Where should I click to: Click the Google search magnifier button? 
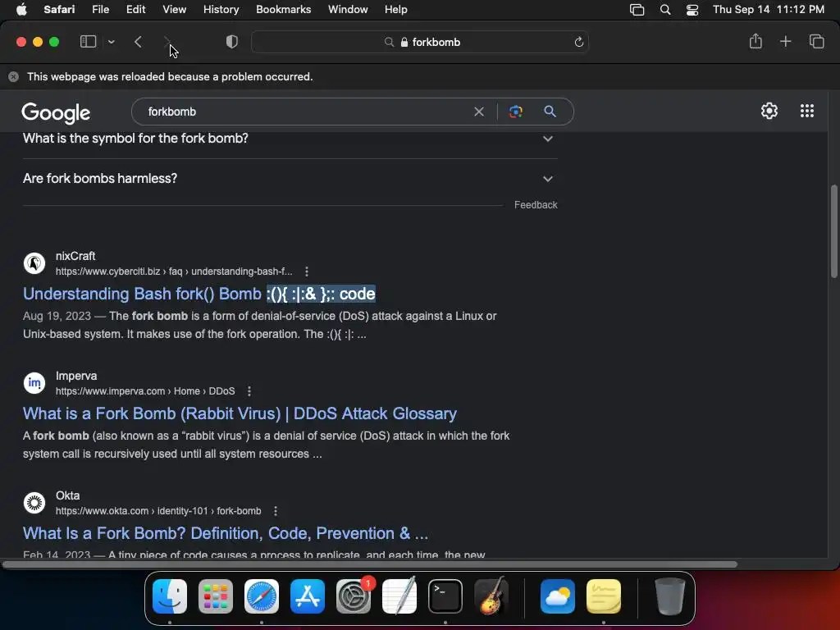(550, 112)
